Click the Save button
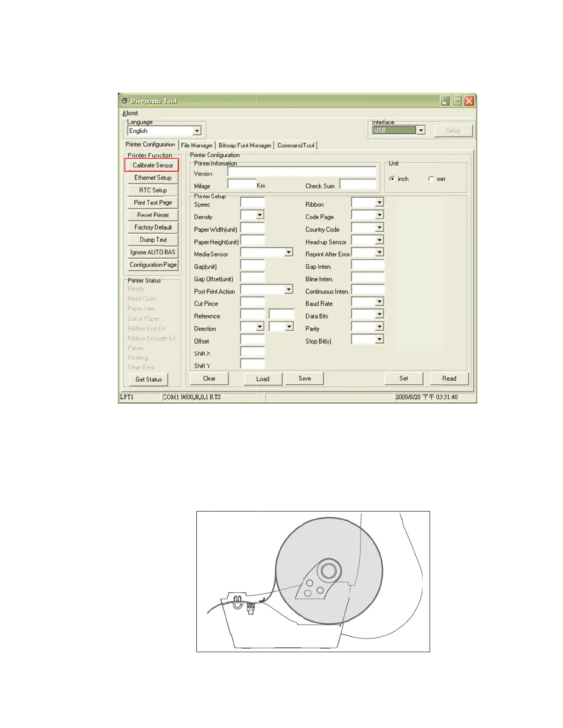This screenshot has width=563, height=728. (304, 379)
